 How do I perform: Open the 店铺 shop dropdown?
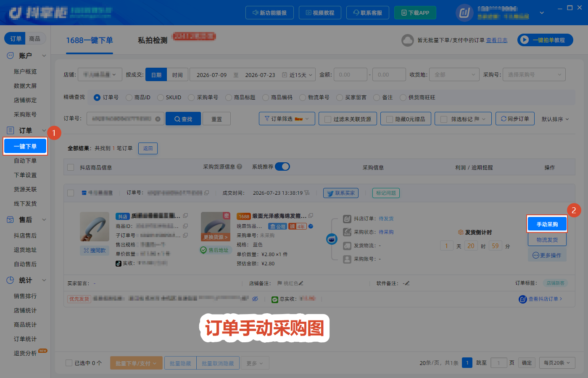point(100,74)
